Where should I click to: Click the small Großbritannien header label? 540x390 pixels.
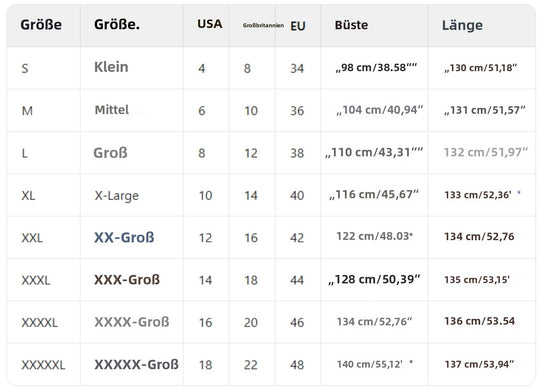point(263,25)
